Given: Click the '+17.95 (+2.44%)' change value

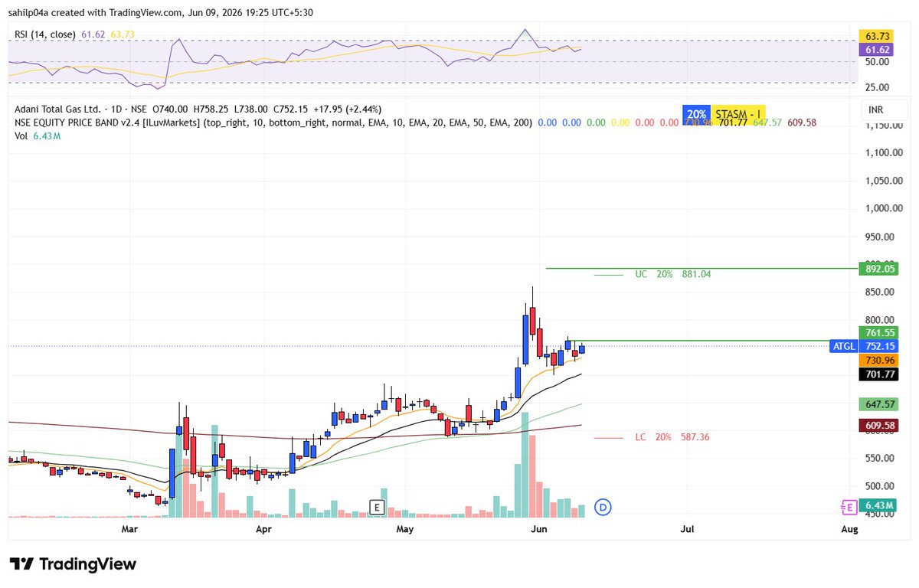Looking at the screenshot, I should pos(347,109).
